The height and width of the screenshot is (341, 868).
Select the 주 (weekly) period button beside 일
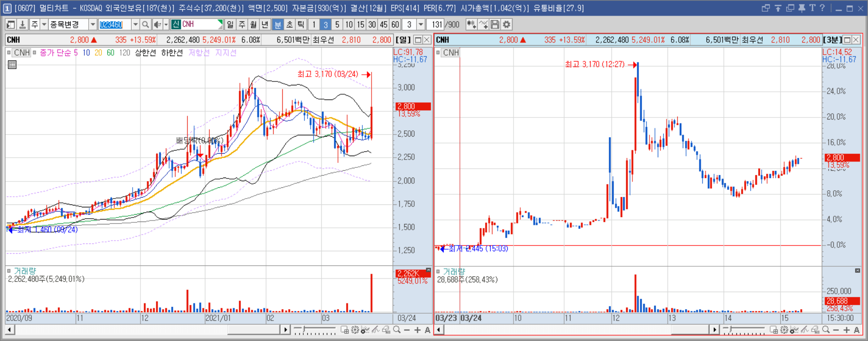[242, 24]
